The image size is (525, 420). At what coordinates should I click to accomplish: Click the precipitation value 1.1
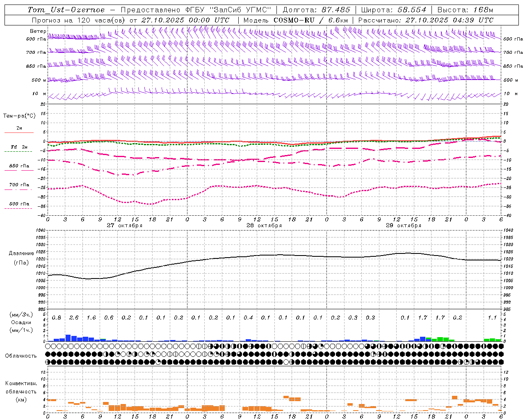[492, 318]
